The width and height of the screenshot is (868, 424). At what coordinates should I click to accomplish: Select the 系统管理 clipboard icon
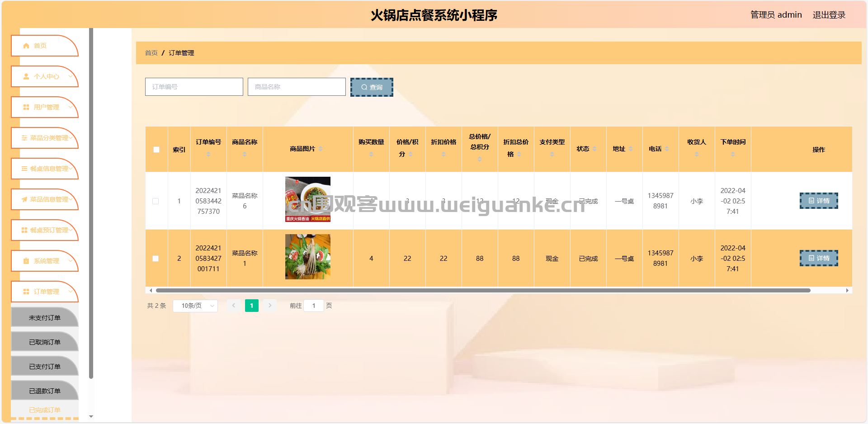tap(26, 261)
